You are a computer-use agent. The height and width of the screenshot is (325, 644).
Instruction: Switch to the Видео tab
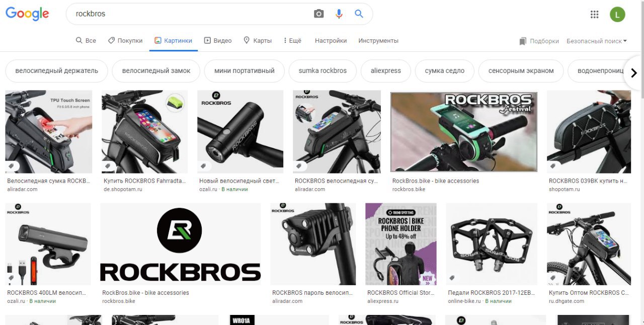pyautogui.click(x=218, y=41)
